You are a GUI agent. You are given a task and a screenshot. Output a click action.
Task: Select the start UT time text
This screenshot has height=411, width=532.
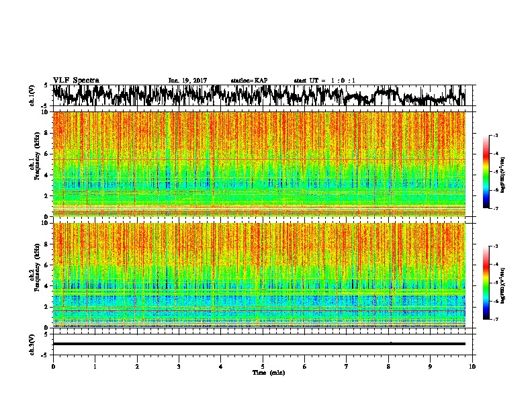(x=324, y=81)
